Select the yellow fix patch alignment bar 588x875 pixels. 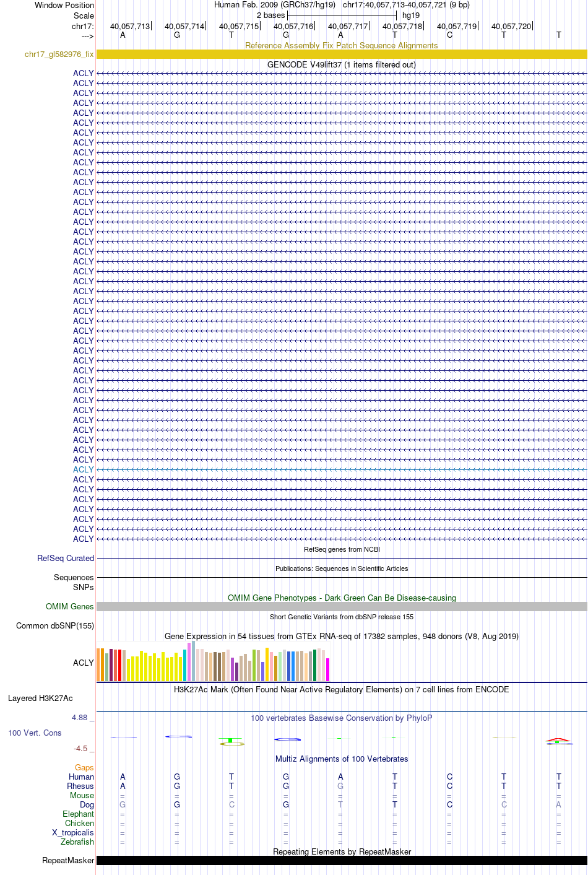[342, 54]
